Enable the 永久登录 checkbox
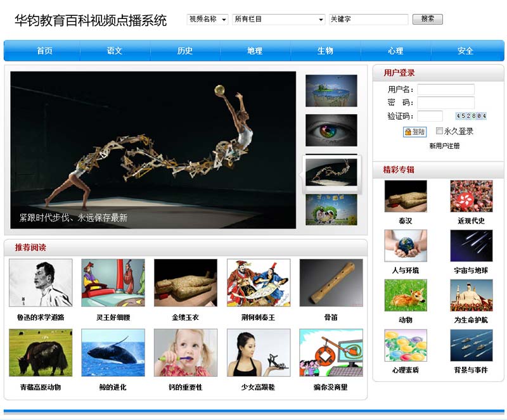507x420 pixels. pos(439,131)
